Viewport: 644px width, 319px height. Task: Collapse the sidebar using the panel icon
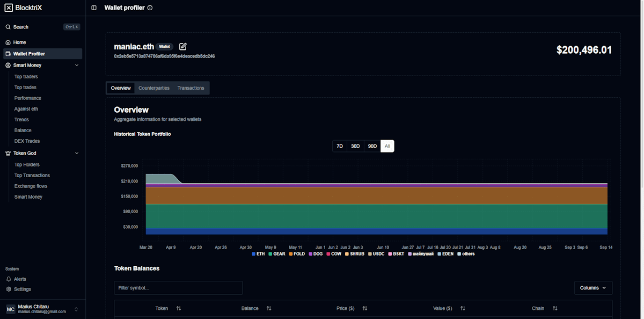[93, 7]
